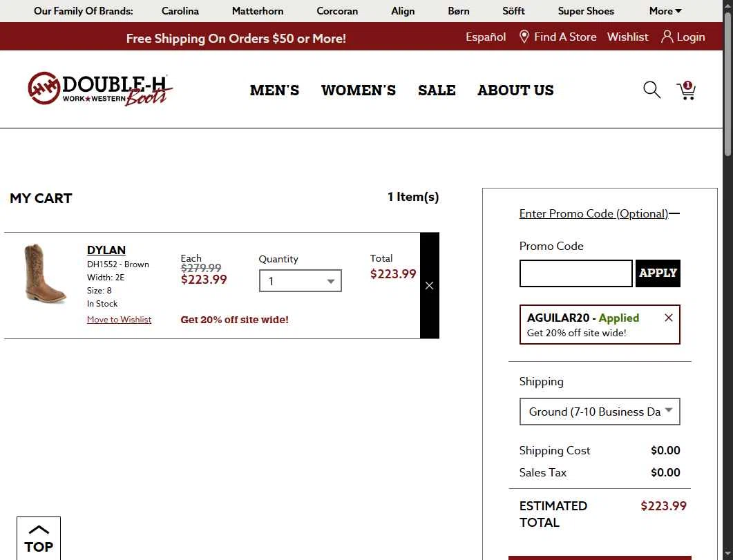The width and height of the screenshot is (733, 560).
Task: Open the DYLAN product link
Action: point(106,250)
